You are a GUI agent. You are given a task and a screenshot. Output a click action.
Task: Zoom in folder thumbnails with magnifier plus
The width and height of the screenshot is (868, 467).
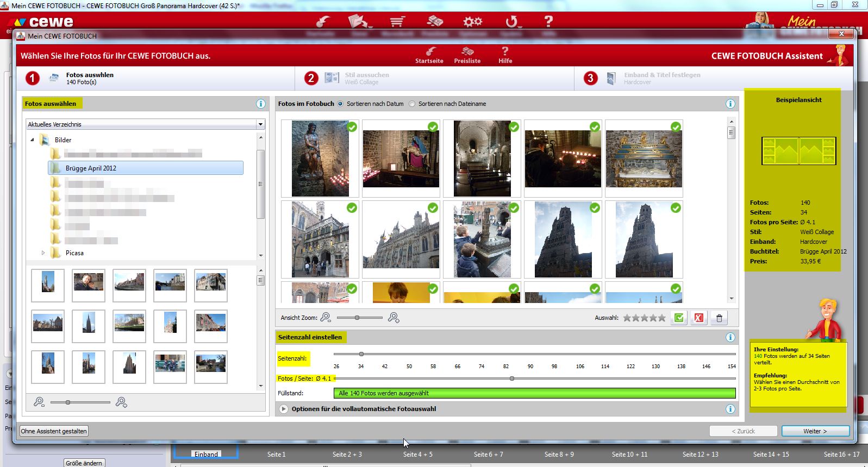click(121, 402)
